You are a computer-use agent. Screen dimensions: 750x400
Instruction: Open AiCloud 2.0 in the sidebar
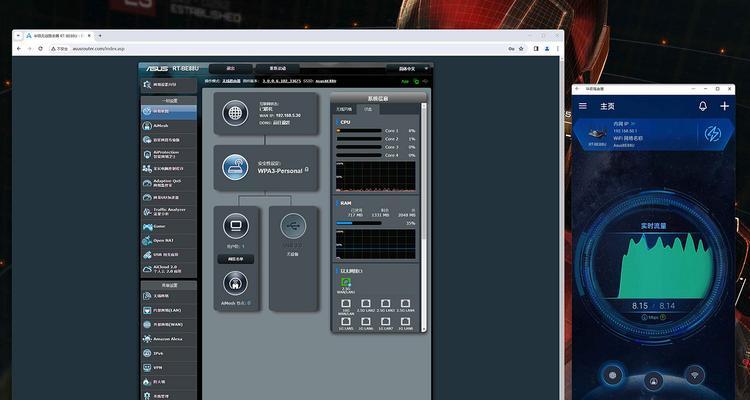[x=168, y=269]
